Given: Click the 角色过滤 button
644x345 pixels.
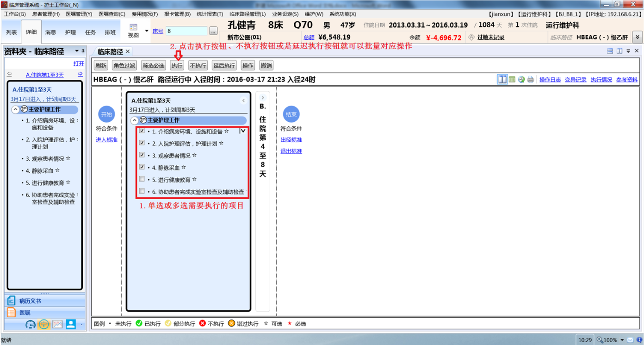Looking at the screenshot, I should (x=124, y=66).
